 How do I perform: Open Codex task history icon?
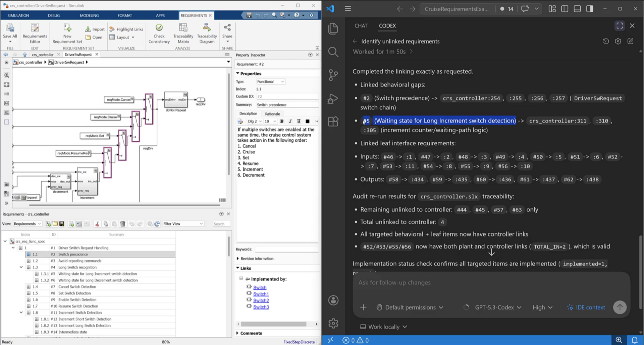606,41
